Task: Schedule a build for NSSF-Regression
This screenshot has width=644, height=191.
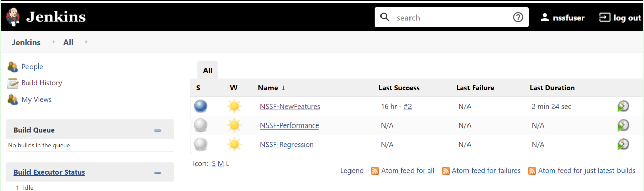Action: click(x=623, y=144)
